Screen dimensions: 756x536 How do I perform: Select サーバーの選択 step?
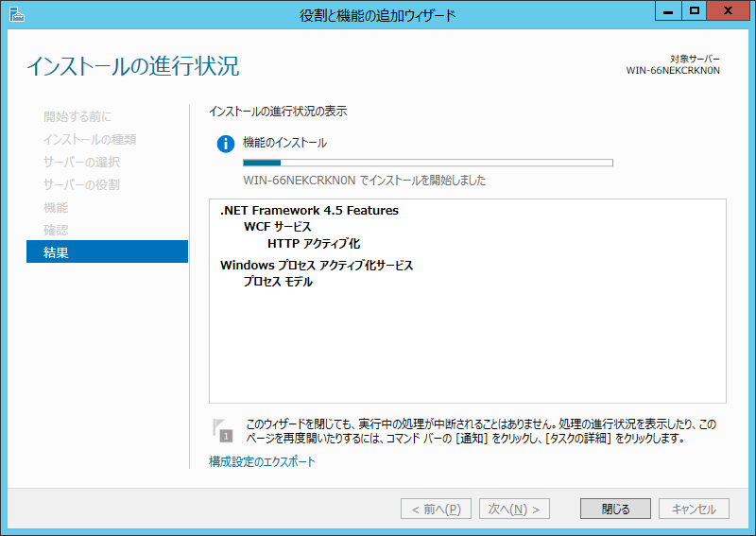tap(81, 162)
